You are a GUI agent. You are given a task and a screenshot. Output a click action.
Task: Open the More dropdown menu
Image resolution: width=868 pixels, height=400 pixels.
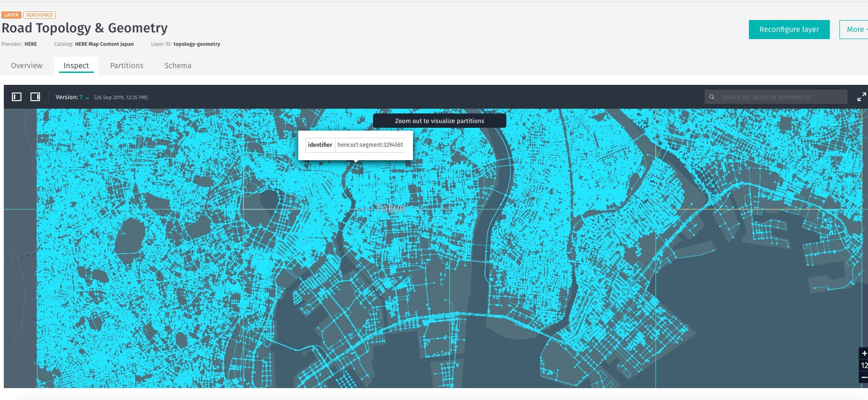click(x=855, y=30)
